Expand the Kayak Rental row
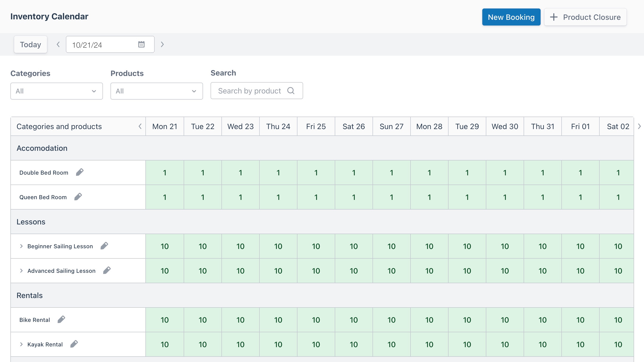Viewport: 644px width, 362px height. pos(21,344)
